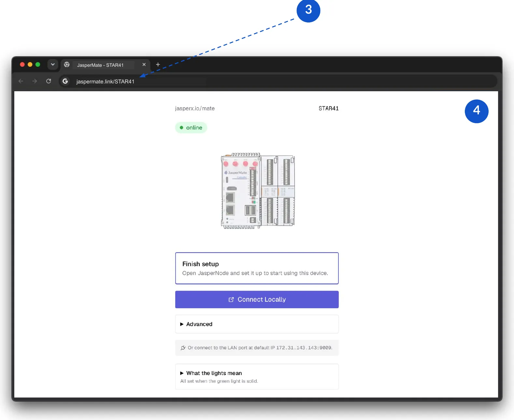
Task: Click the address bar showing jaspermate.link/STAR41
Action: 278,81
